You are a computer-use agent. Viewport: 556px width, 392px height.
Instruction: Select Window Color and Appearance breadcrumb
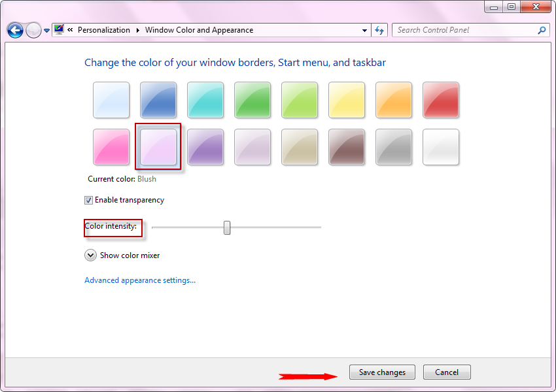(200, 30)
